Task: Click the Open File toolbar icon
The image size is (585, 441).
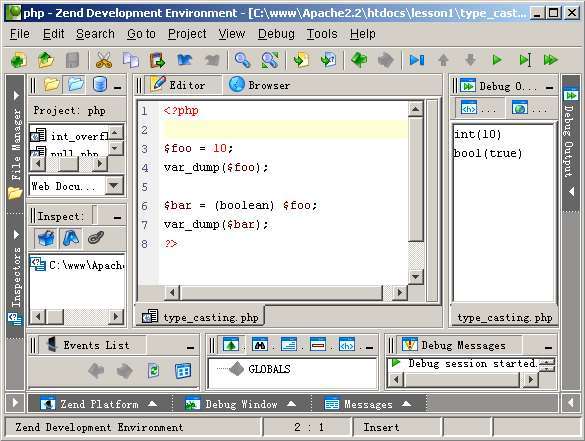Action: point(46,60)
